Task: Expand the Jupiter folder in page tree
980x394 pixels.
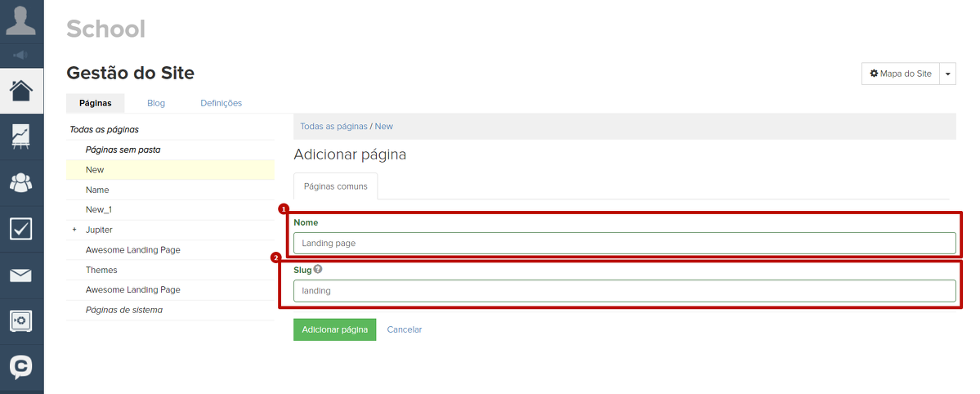Action: (x=74, y=230)
